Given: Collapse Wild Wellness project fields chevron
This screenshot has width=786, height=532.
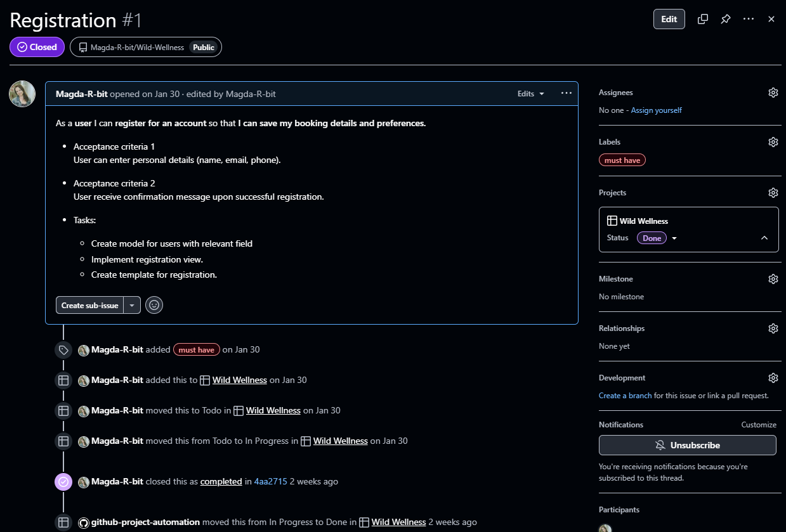Looking at the screenshot, I should click(x=764, y=238).
